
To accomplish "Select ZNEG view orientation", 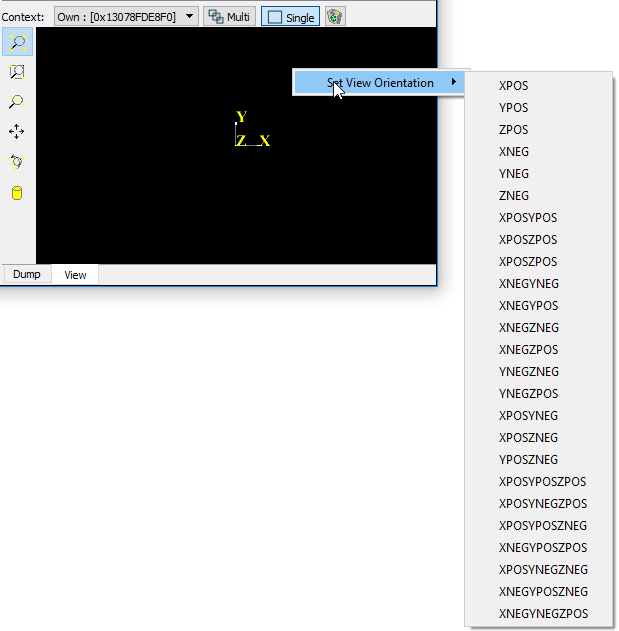I will [514, 196].
